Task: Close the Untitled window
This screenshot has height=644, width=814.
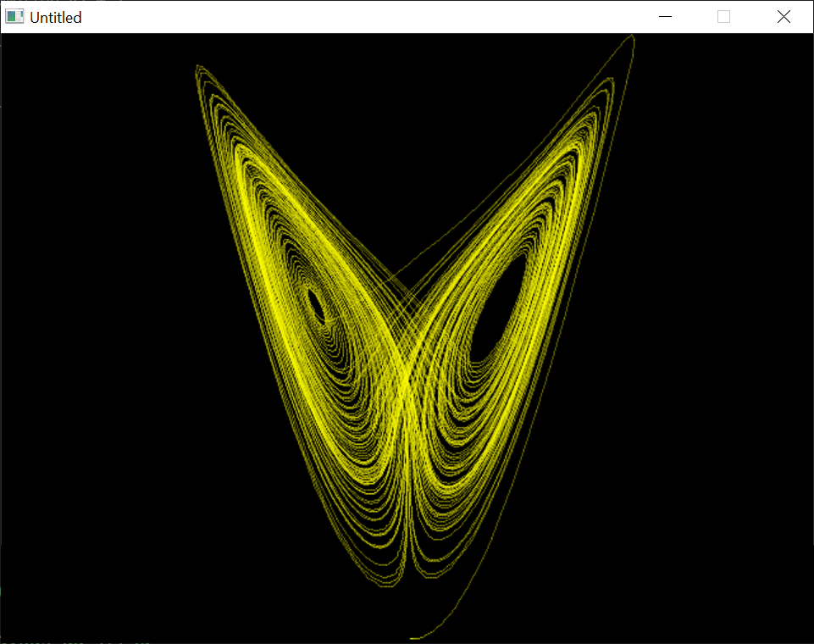Action: [784, 17]
